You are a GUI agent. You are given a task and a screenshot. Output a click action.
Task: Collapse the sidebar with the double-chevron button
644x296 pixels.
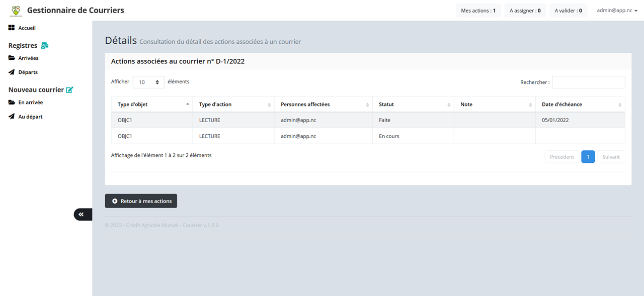click(x=82, y=215)
